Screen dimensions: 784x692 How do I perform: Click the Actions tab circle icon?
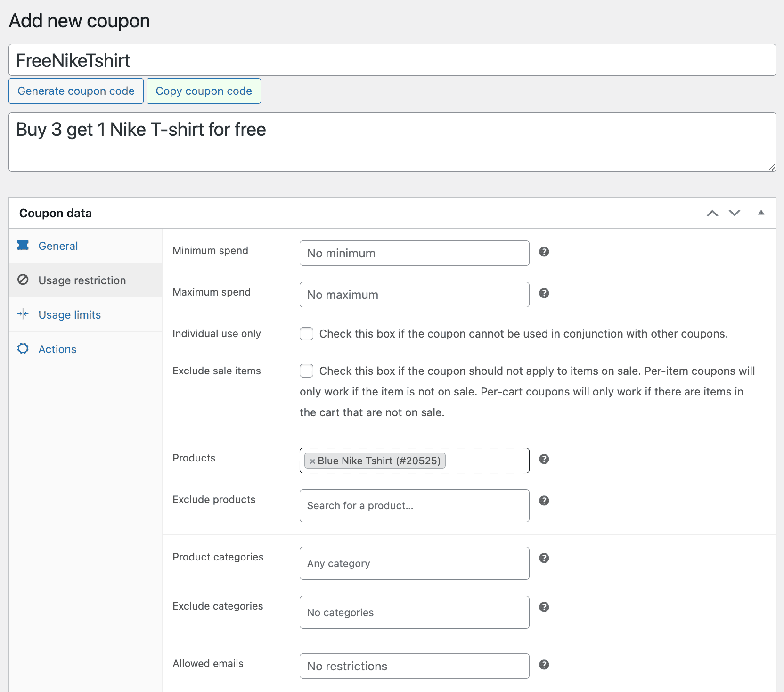23,348
